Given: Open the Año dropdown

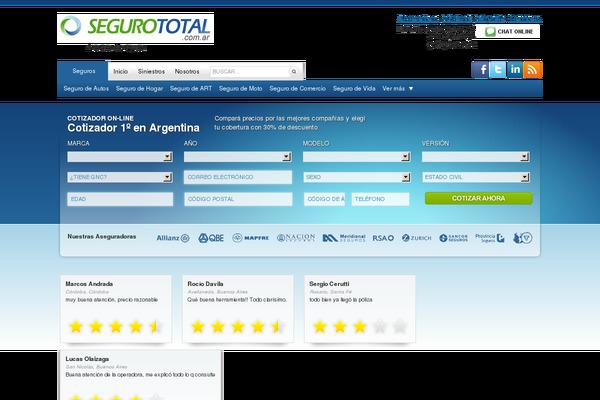Looking at the screenshot, I should click(238, 157).
